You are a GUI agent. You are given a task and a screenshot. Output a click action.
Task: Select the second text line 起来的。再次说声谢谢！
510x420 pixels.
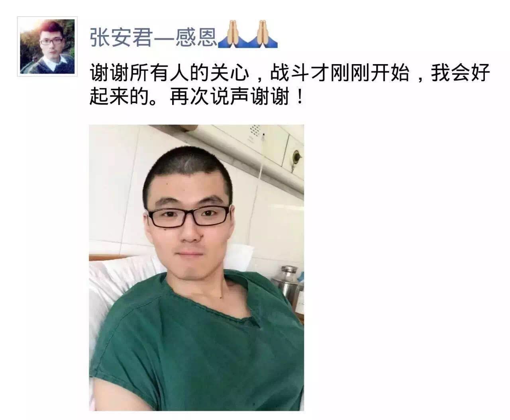[x=198, y=97]
